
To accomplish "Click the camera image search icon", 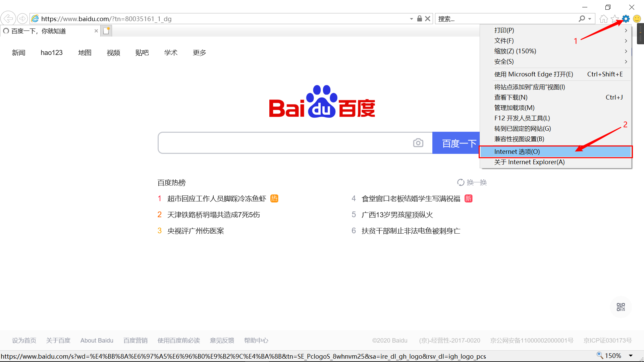I will pyautogui.click(x=418, y=143).
